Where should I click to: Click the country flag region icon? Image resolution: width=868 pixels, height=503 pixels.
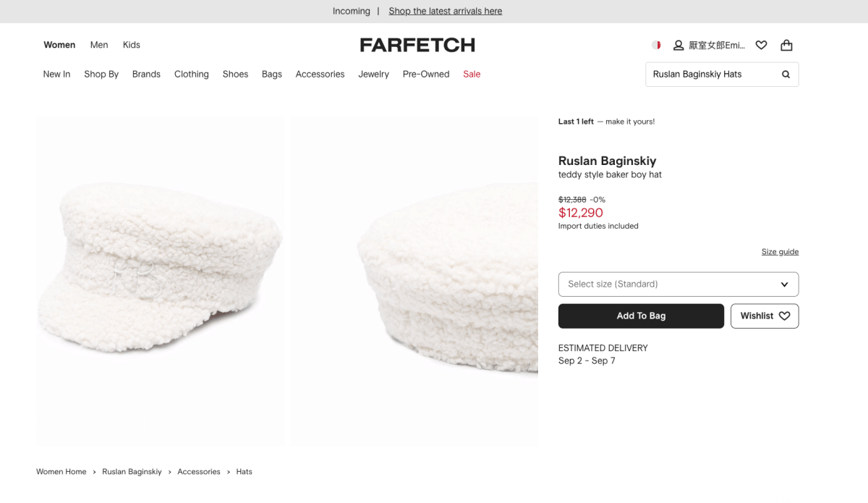(656, 45)
